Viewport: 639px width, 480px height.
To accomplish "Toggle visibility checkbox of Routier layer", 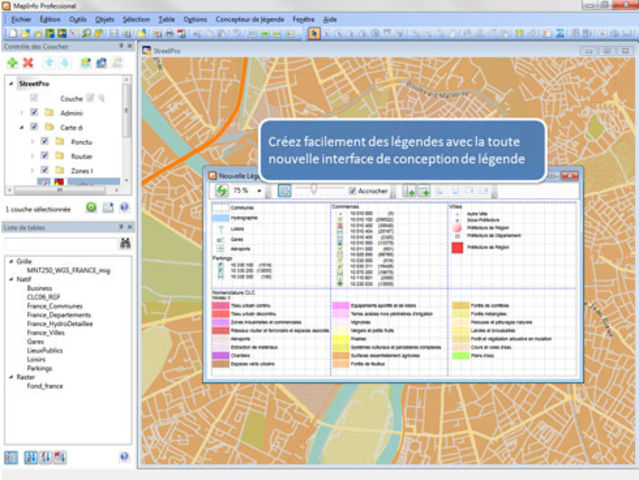I will point(45,155).
